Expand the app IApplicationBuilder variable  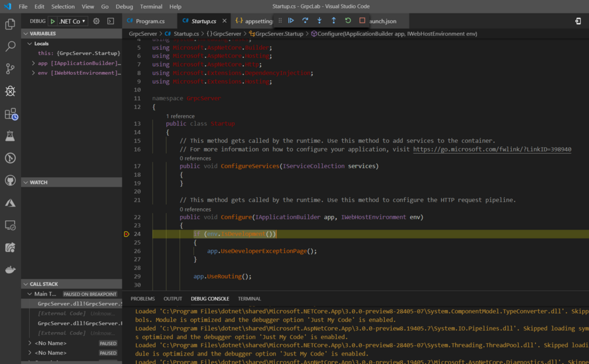(x=34, y=63)
